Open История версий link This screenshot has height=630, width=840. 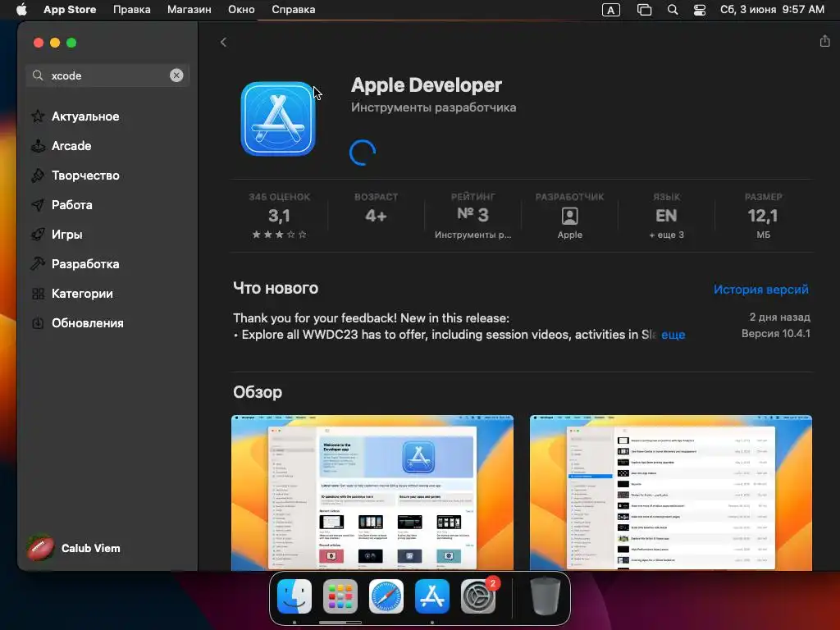(760, 290)
